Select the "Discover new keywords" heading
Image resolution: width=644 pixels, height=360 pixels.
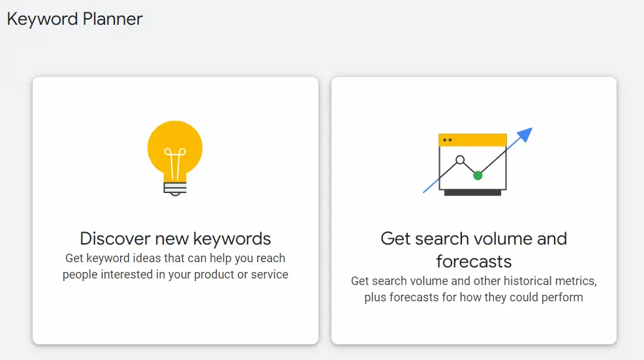[x=176, y=238]
